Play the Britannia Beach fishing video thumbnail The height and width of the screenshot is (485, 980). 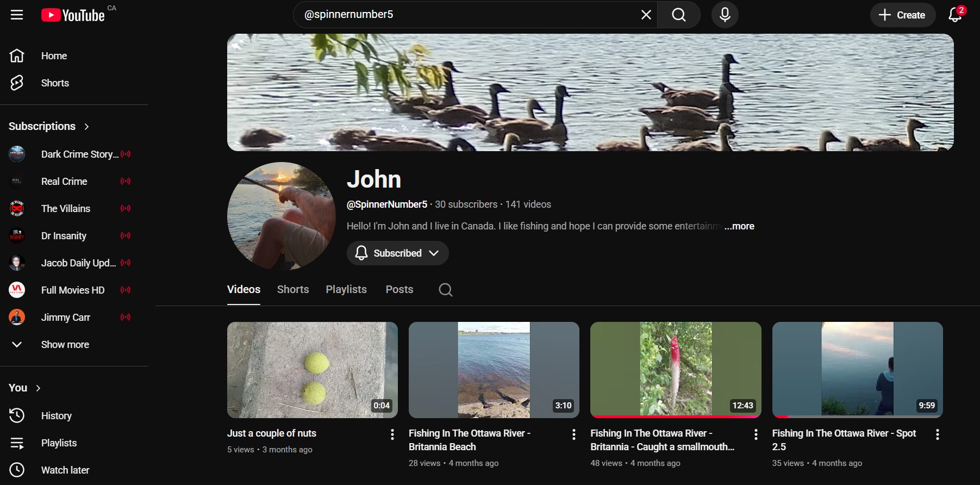point(494,370)
